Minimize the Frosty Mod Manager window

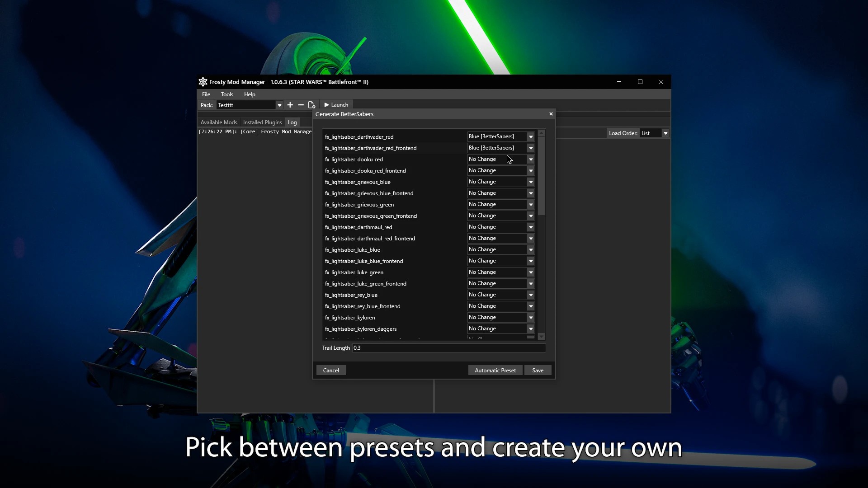[619, 82]
